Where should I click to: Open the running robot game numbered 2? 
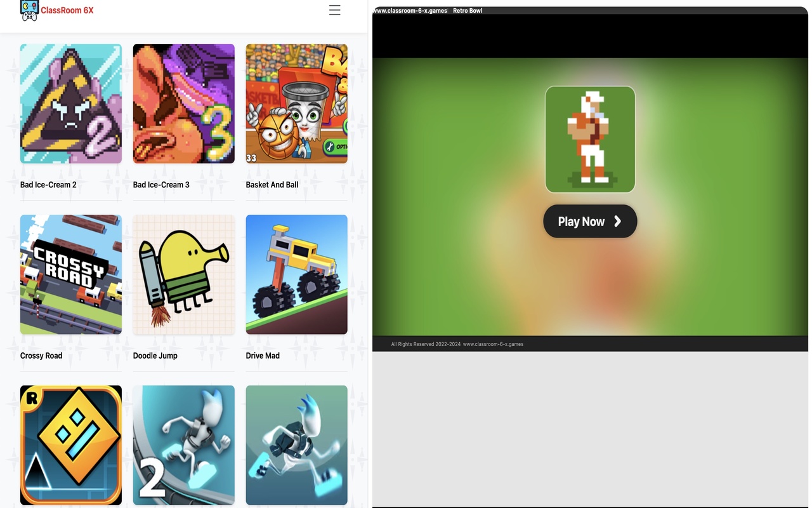(184, 445)
